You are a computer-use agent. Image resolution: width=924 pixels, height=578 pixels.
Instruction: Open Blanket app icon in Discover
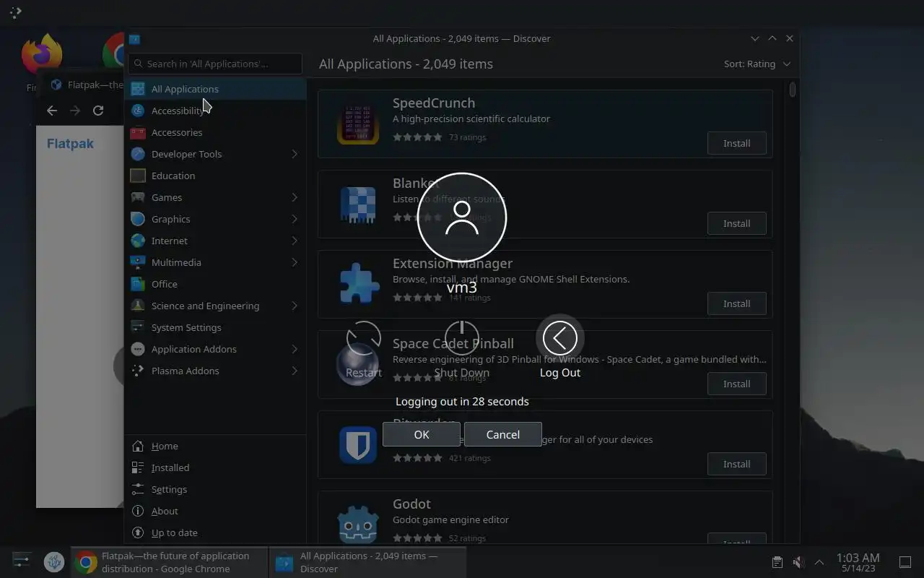pos(358,204)
